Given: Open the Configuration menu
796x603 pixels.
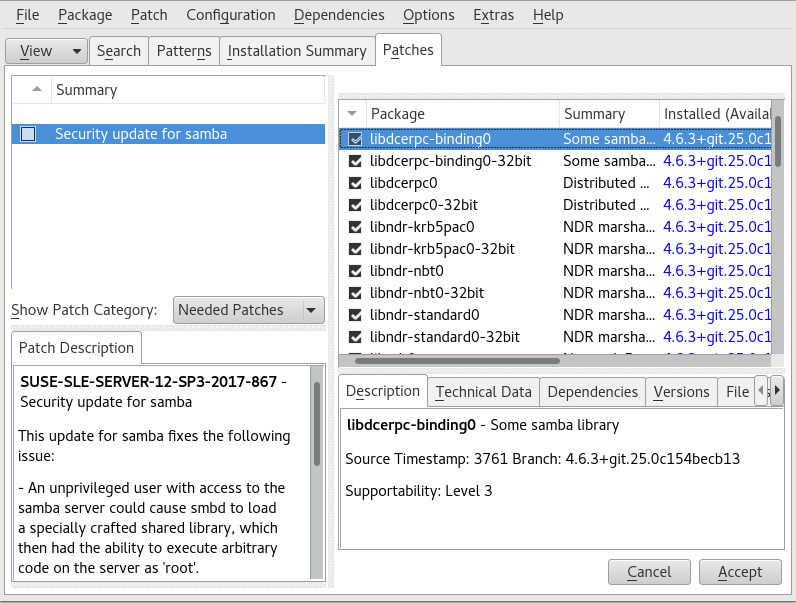Looking at the screenshot, I should pyautogui.click(x=230, y=15).
